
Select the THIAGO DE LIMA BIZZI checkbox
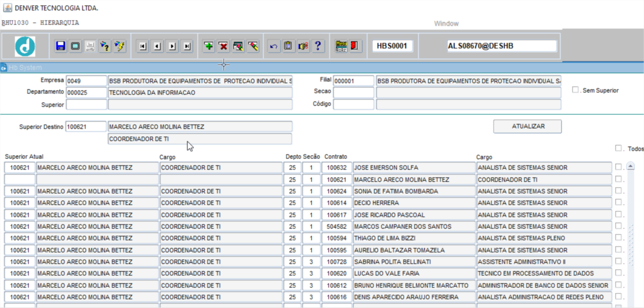coord(618,238)
